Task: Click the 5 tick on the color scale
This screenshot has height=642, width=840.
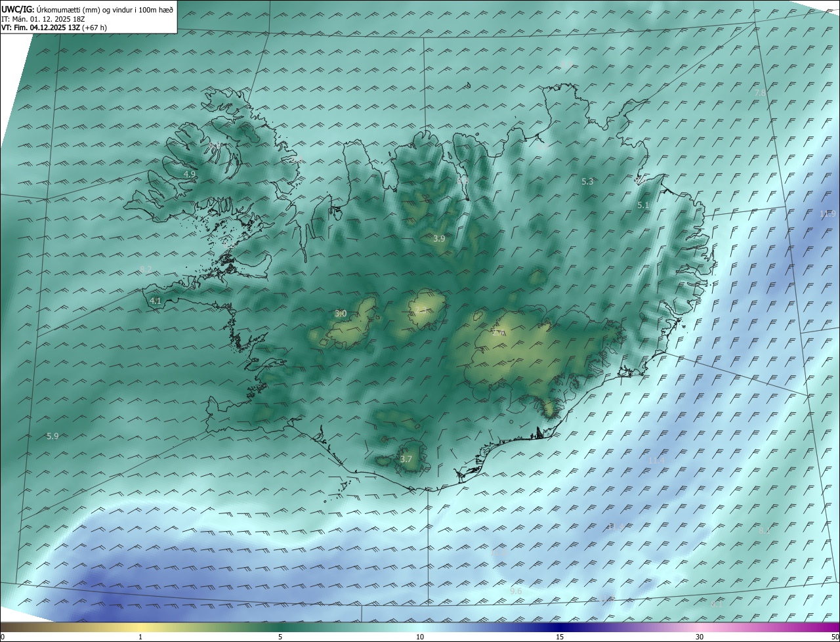Action: tap(280, 637)
